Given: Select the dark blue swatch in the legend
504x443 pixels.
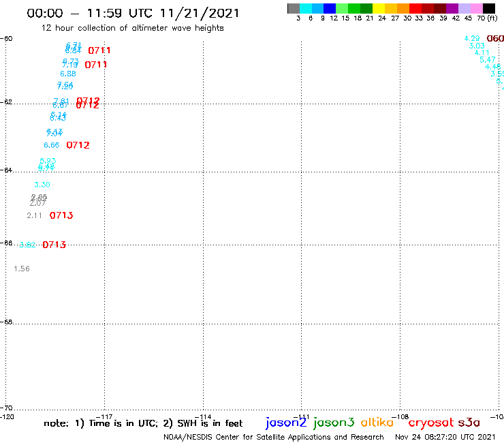Looking at the screenshot, I should click(330, 8).
